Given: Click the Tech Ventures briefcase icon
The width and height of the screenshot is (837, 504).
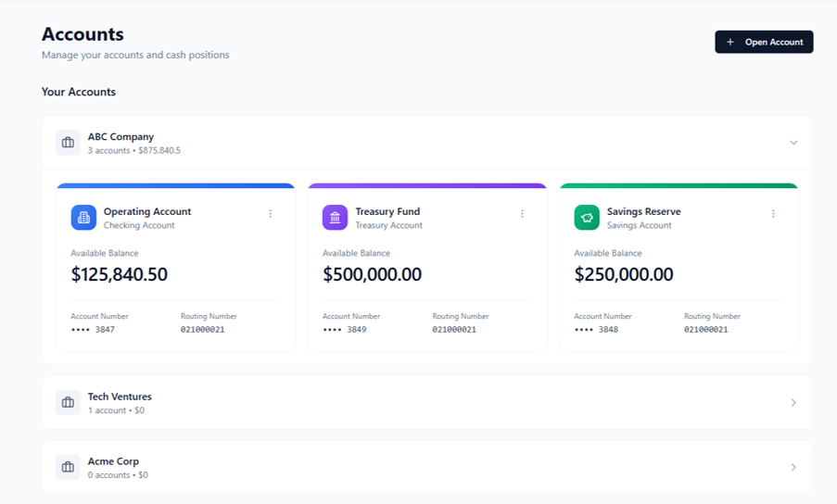Looking at the screenshot, I should click(x=68, y=403).
